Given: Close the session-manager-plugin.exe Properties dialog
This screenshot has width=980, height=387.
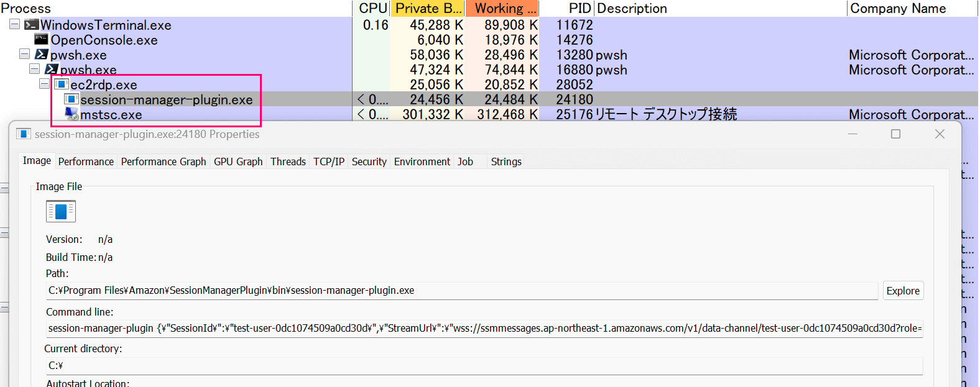Looking at the screenshot, I should (x=940, y=134).
